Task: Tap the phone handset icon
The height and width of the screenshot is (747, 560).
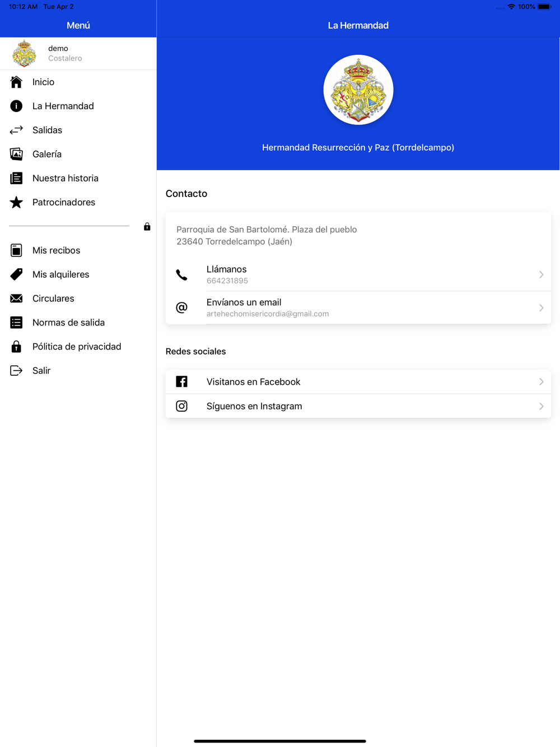Action: click(x=181, y=275)
